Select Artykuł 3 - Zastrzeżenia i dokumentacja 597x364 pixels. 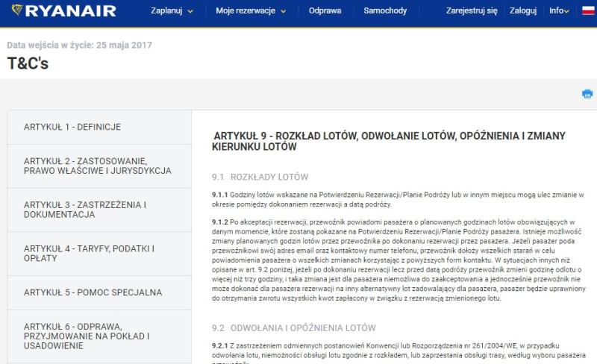coord(99,210)
